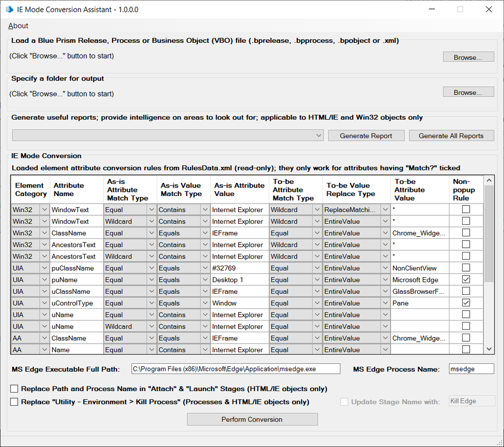Click the Generate All Reports button
The height and width of the screenshot is (447, 504).
point(451,136)
